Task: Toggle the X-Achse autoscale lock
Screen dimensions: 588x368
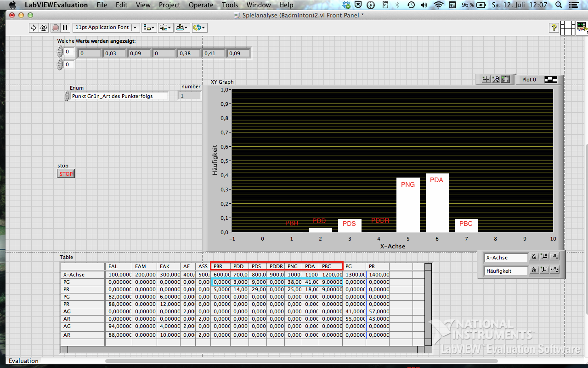Action: (x=534, y=257)
